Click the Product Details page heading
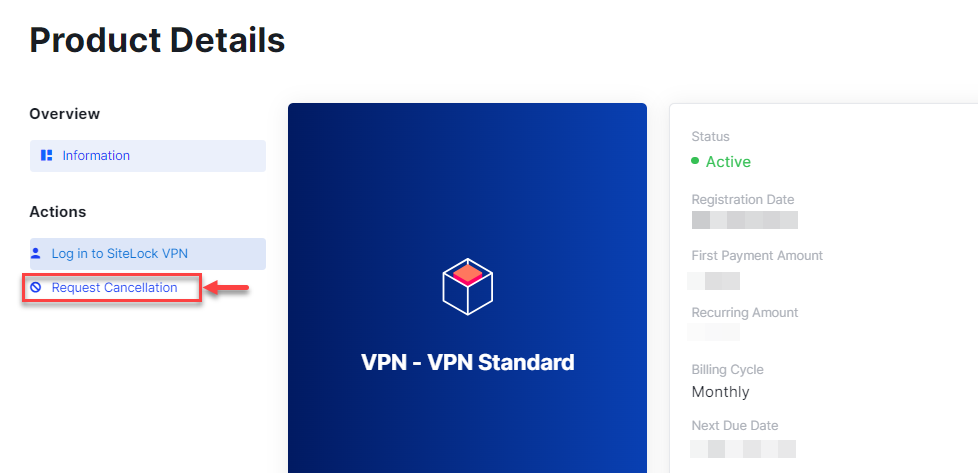The height and width of the screenshot is (473, 978). (x=157, y=40)
